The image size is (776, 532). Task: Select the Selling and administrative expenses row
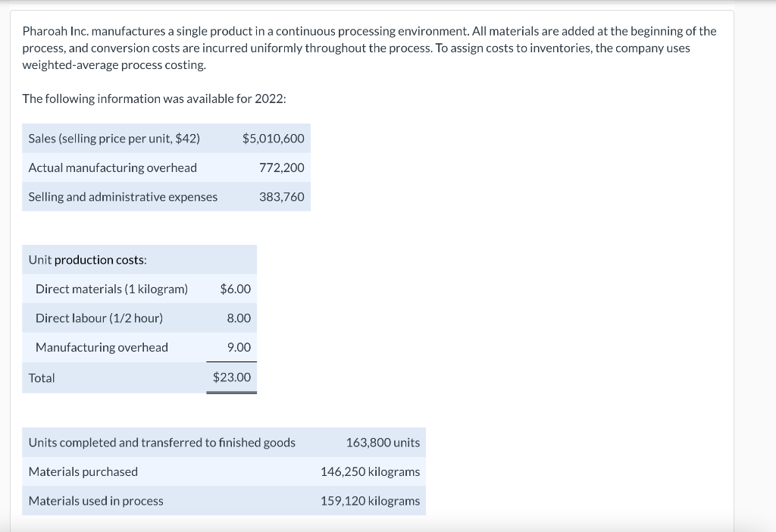(x=122, y=196)
